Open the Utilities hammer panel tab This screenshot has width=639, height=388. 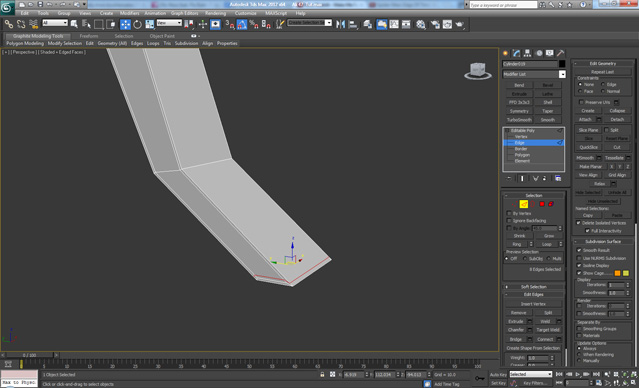click(x=561, y=53)
